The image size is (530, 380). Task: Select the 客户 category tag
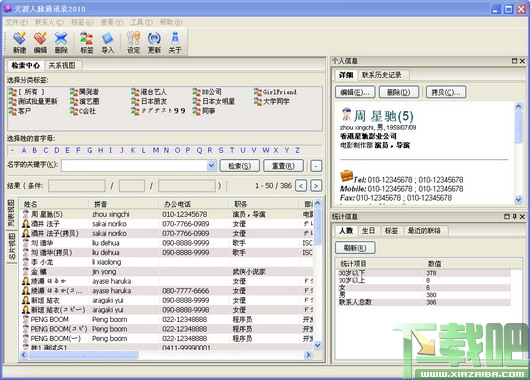[x=20, y=111]
